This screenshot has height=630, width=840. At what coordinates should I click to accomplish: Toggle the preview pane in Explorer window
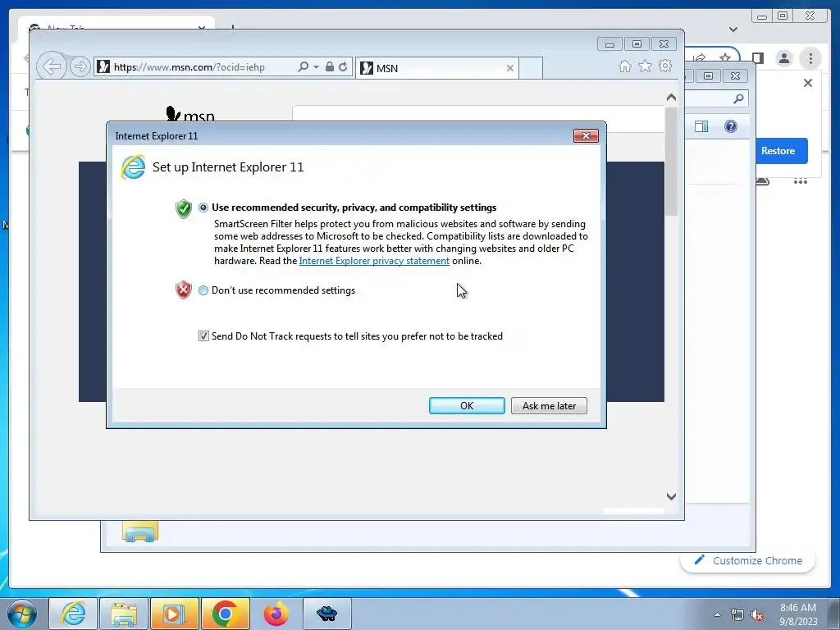tap(701, 126)
